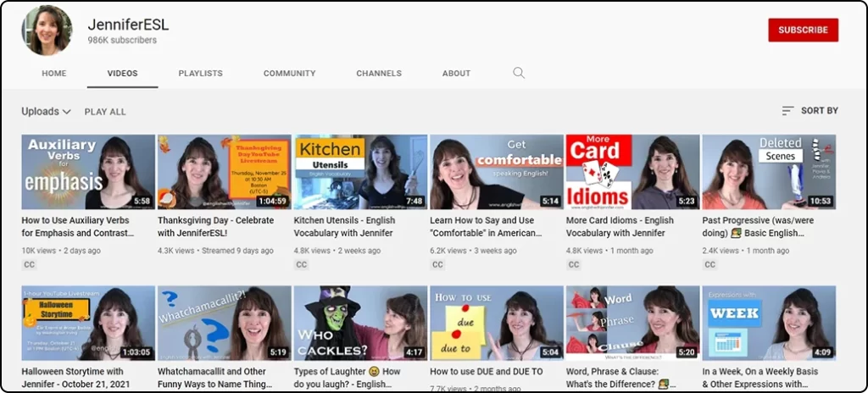Open the JenniferESL channel avatar

47,30
